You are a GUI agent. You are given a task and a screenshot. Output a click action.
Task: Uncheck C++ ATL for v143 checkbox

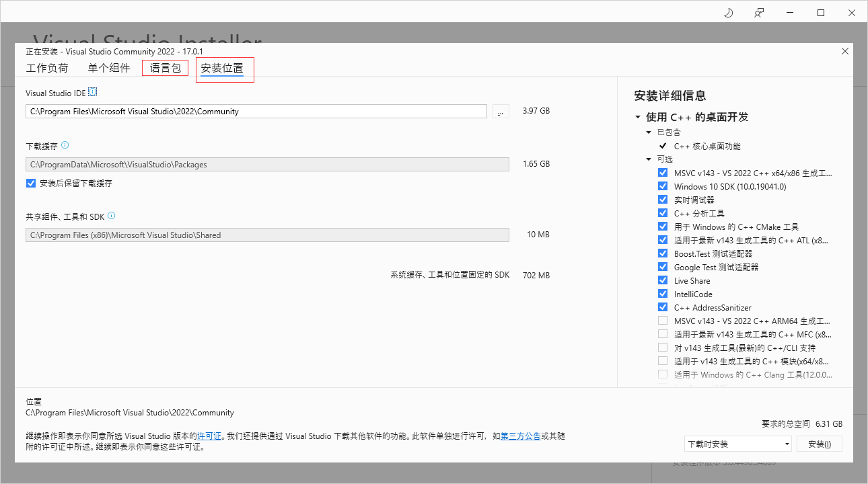tap(663, 240)
